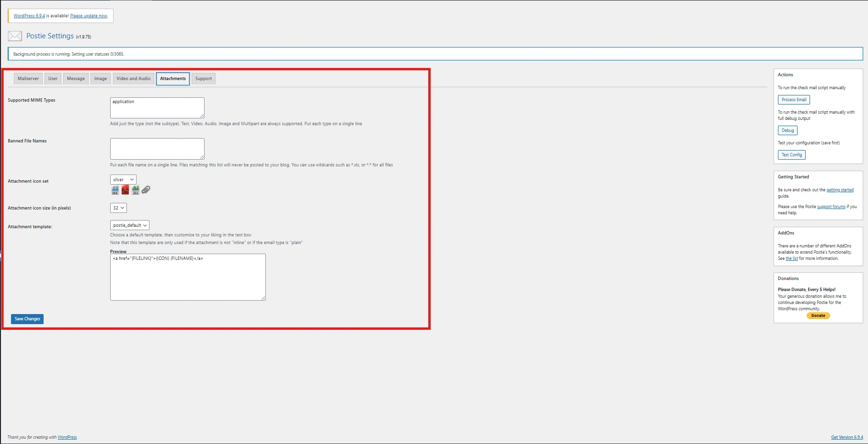This screenshot has height=444, width=868.
Task: Click the DOC file attachment icon
Action: (x=115, y=190)
